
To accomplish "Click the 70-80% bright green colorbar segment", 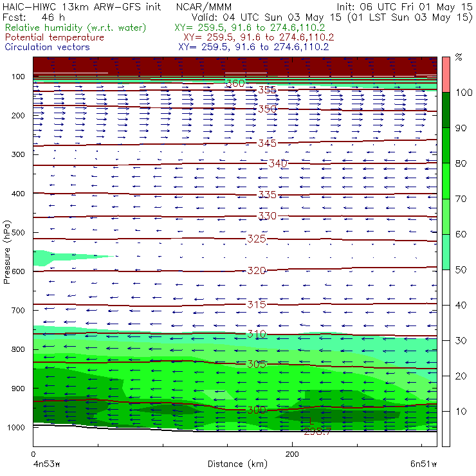I will pyautogui.click(x=446, y=181).
